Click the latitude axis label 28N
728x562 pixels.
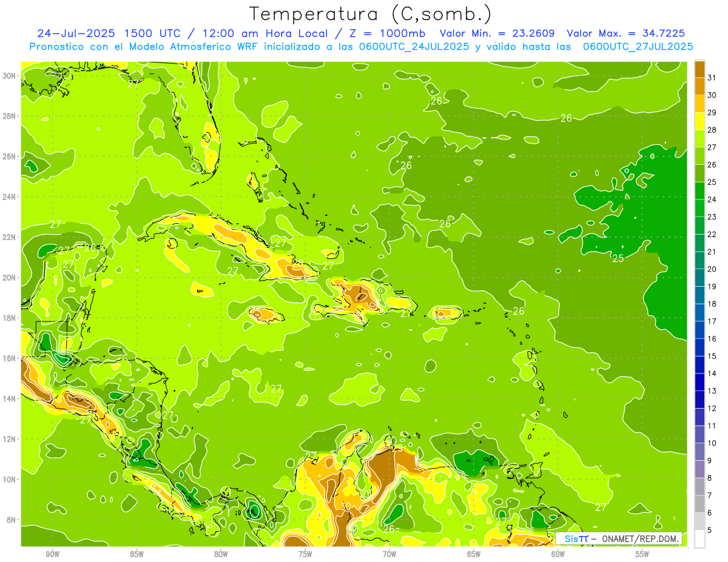[x=10, y=116]
